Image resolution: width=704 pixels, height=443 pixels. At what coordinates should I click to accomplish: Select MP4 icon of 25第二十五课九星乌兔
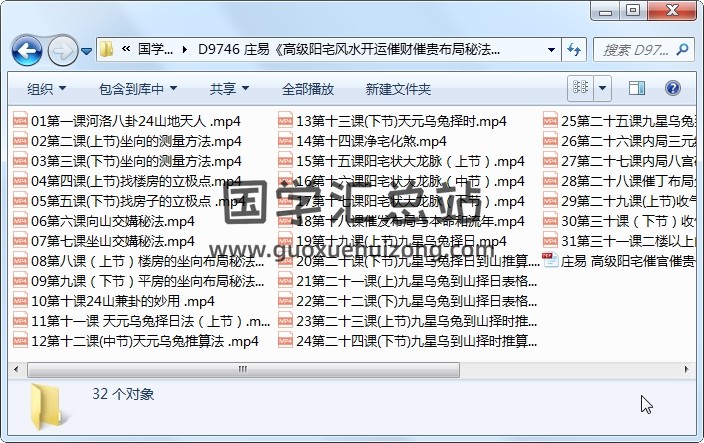pyautogui.click(x=550, y=121)
